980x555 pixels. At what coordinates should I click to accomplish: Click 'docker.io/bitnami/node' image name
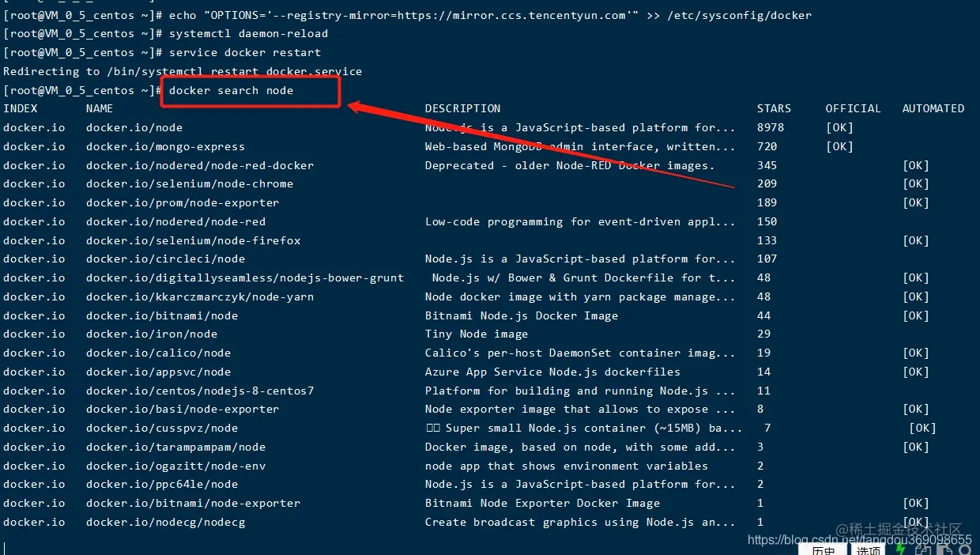[162, 315]
